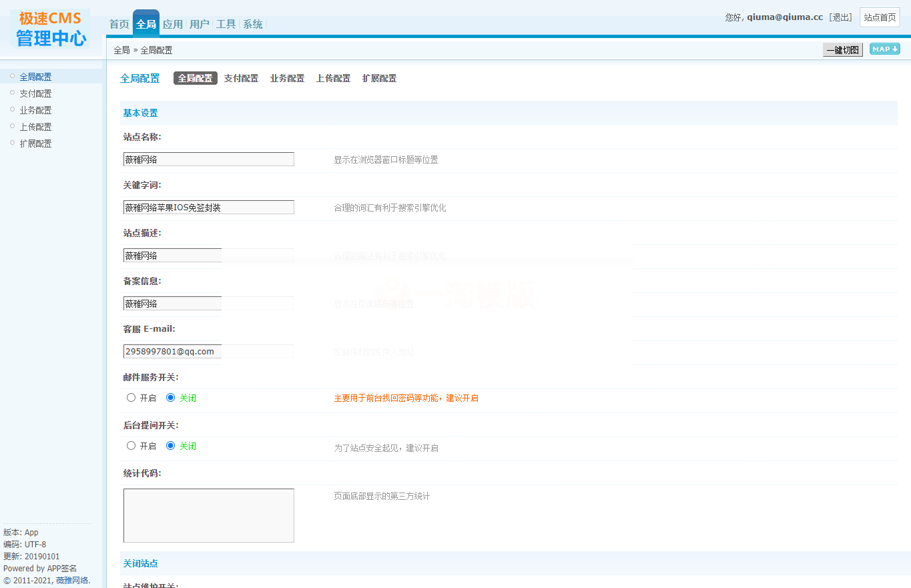Click the 退出 logout link
The image size is (911, 588).
(x=840, y=17)
